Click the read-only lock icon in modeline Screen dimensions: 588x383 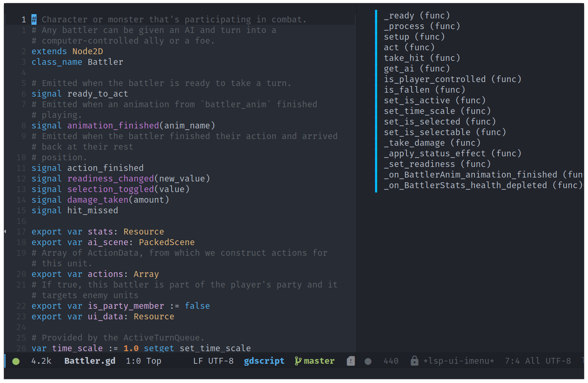(x=414, y=361)
